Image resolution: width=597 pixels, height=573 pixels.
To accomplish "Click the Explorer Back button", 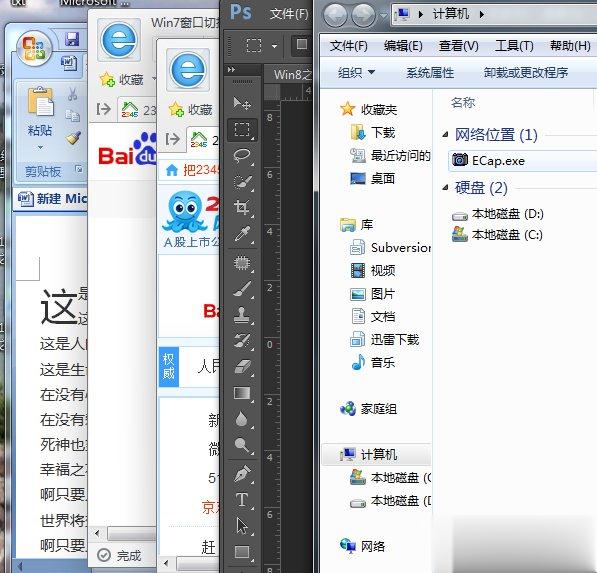I will pos(335,16).
